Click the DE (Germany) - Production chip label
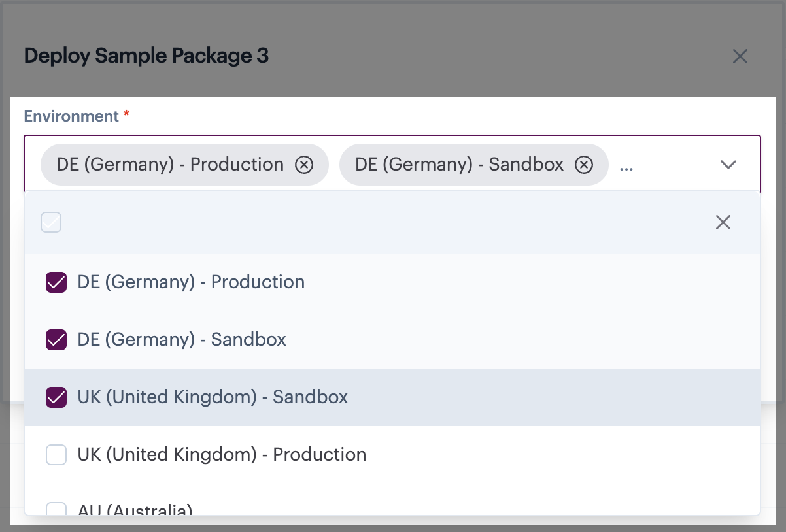Screen dimensions: 786x532 170,165
